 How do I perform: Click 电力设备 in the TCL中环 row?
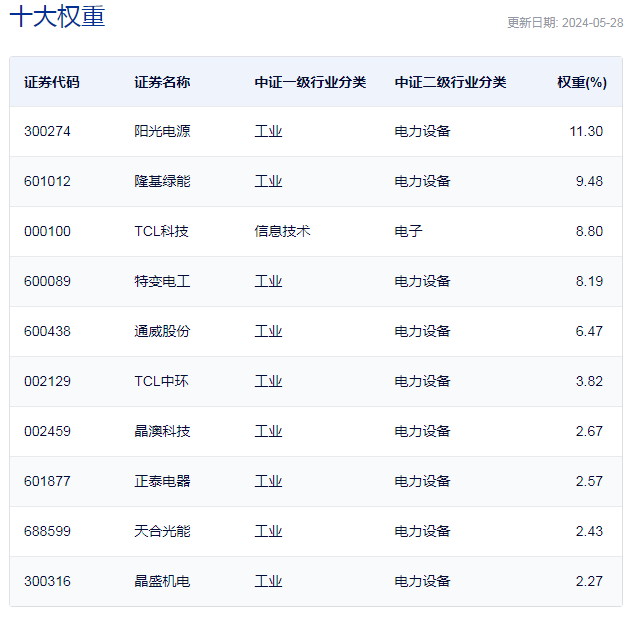click(423, 381)
